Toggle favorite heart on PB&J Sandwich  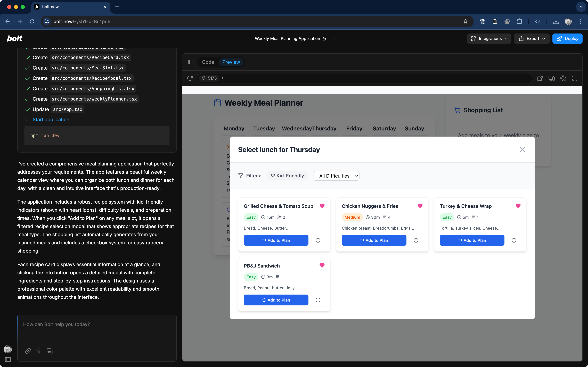322,265
